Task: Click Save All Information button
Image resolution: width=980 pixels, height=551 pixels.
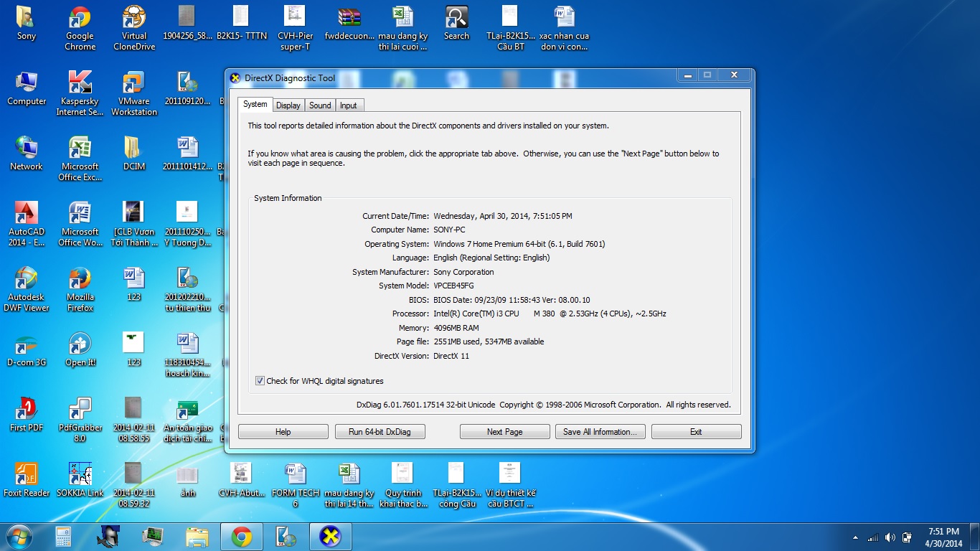Action: [600, 432]
